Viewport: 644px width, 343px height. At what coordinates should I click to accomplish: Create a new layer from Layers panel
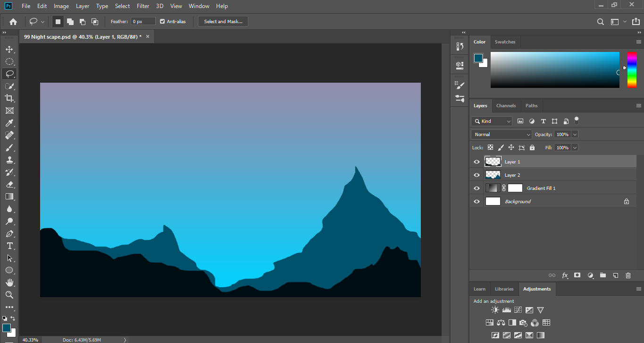click(x=615, y=275)
